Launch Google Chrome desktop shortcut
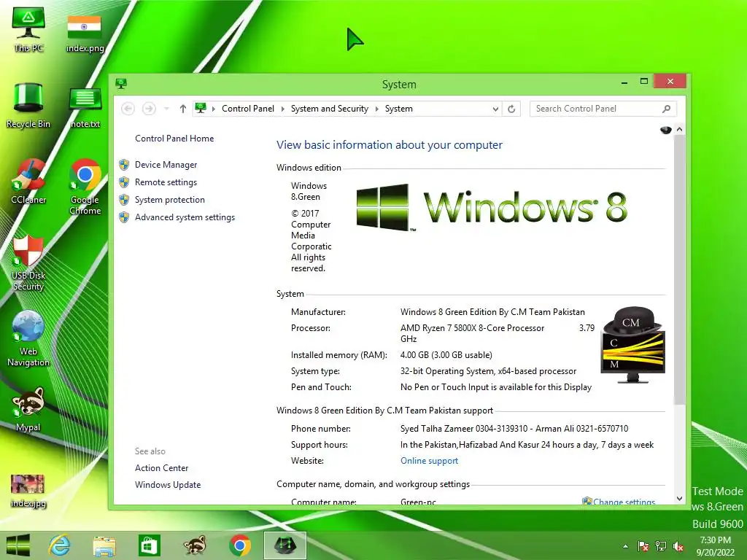The image size is (747, 560). pyautogui.click(x=85, y=187)
